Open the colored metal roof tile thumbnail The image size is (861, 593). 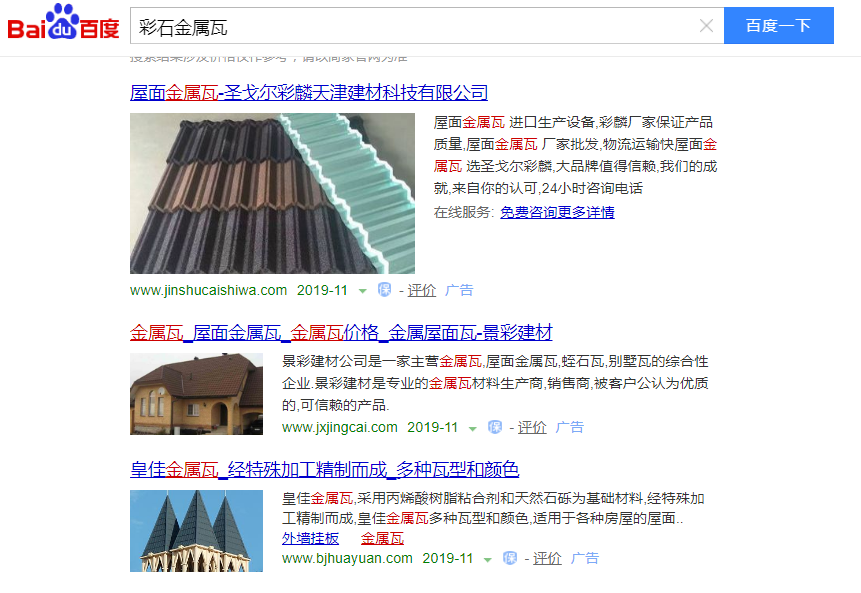click(x=272, y=193)
